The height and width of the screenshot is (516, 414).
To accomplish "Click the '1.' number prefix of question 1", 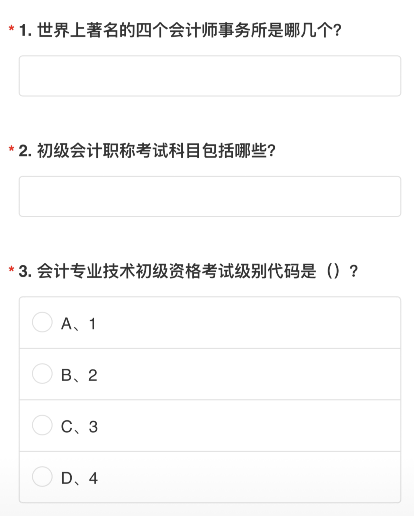I will click(25, 31).
